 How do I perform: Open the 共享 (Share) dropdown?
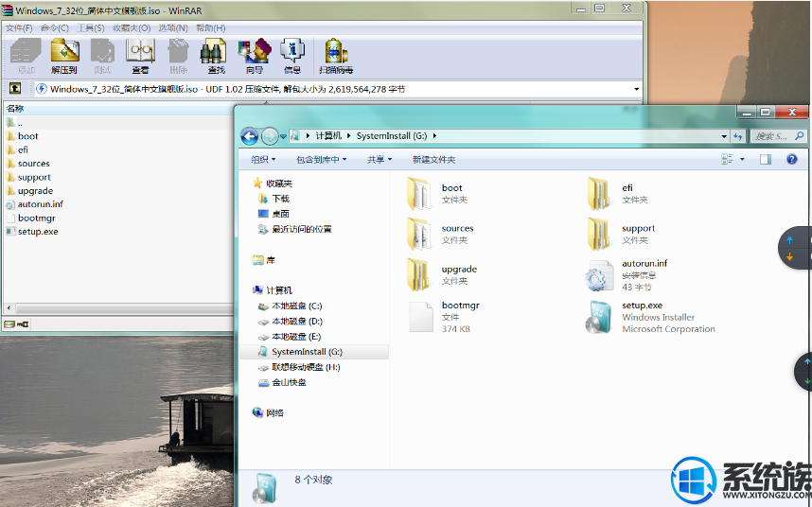[x=380, y=159]
